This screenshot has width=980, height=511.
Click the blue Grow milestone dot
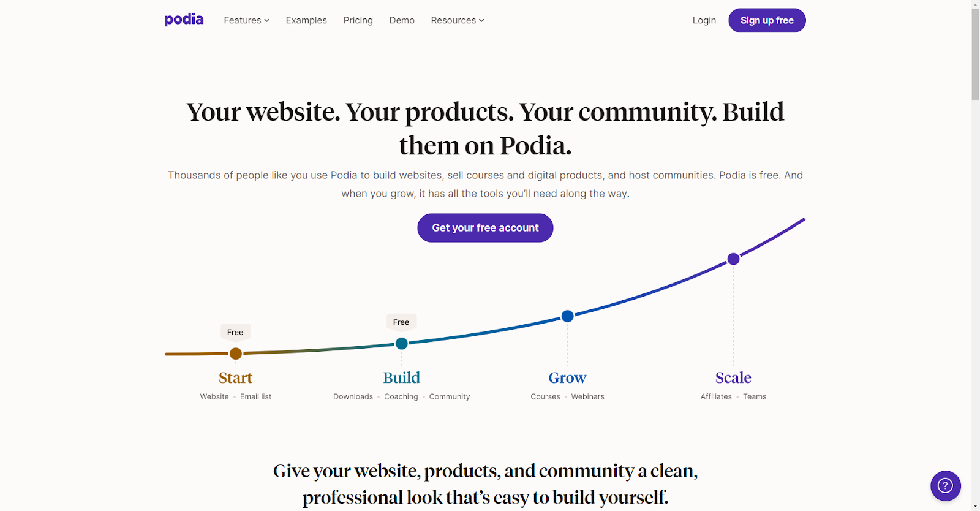click(x=568, y=316)
